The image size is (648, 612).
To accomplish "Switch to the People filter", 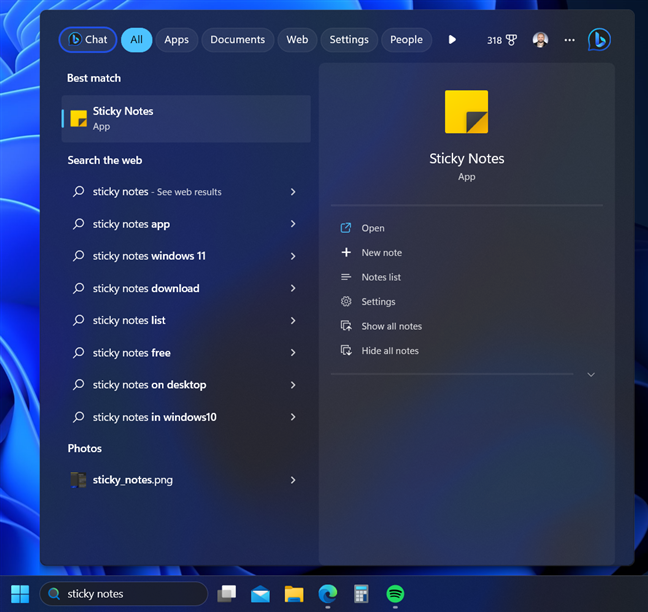I will point(406,40).
